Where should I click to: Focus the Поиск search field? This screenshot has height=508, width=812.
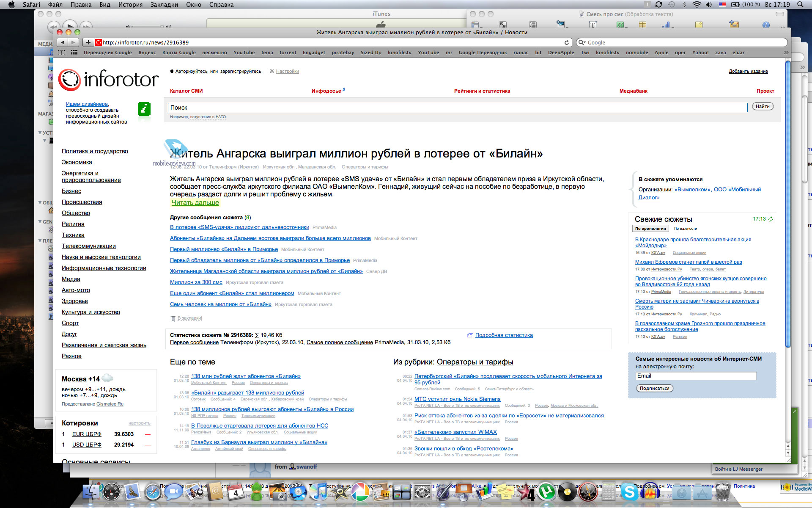click(x=458, y=108)
